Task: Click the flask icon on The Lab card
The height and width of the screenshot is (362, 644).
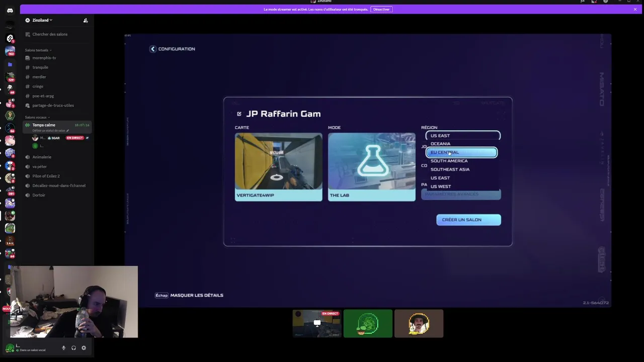Action: point(372,160)
